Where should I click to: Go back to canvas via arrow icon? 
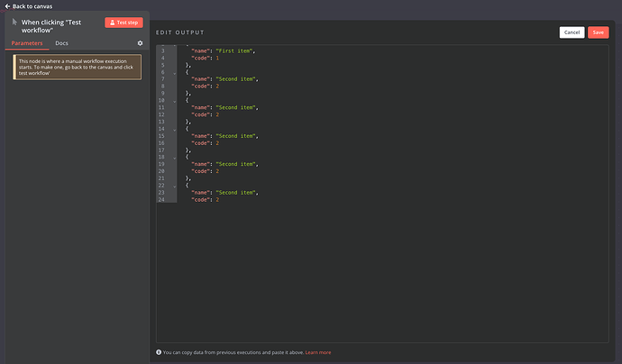[7, 6]
